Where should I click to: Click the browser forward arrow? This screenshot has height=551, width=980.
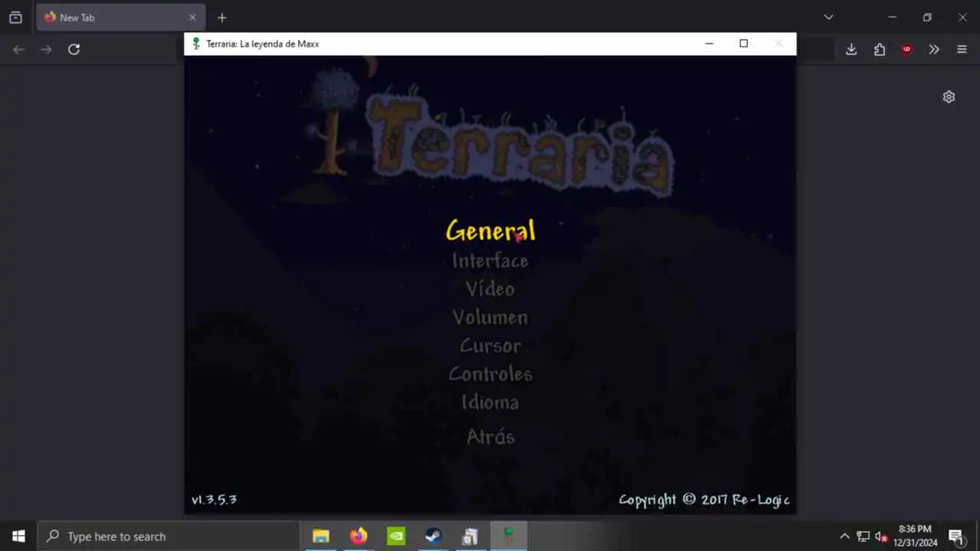click(46, 49)
